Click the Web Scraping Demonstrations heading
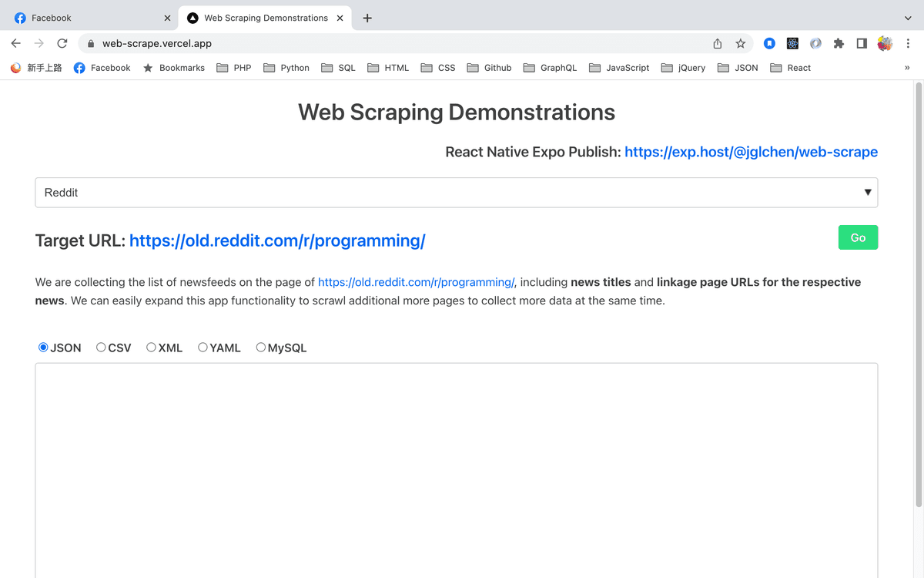This screenshot has height=578, width=924. [x=457, y=113]
